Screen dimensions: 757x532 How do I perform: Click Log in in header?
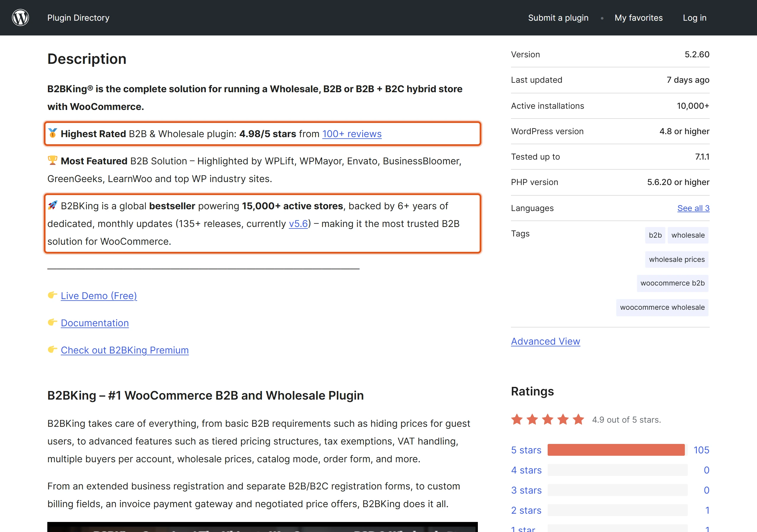[x=694, y=18]
